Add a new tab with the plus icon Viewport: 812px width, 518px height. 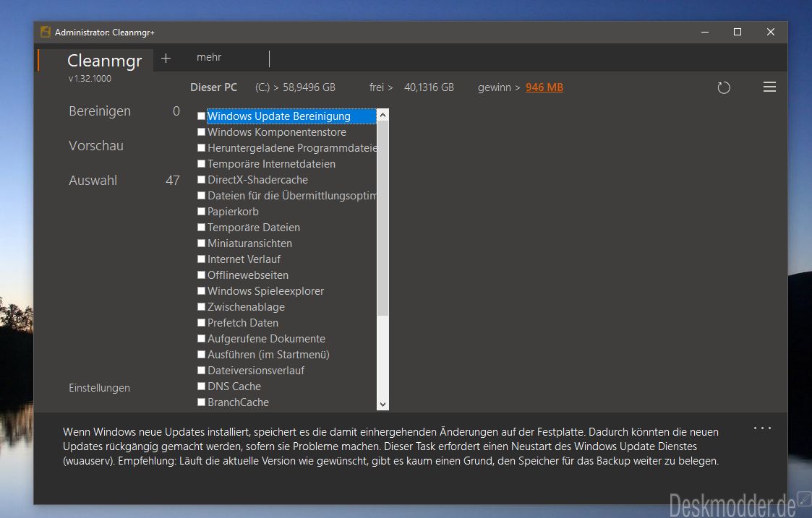166,58
